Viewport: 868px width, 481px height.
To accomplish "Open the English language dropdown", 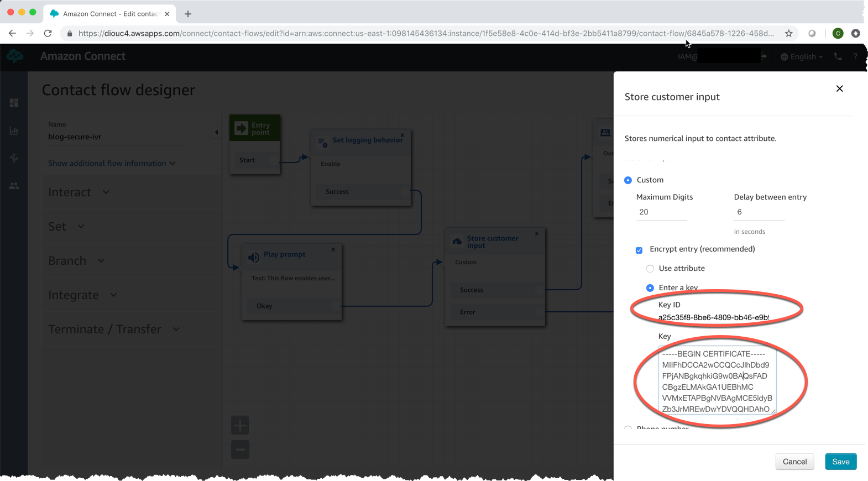I will coord(802,56).
